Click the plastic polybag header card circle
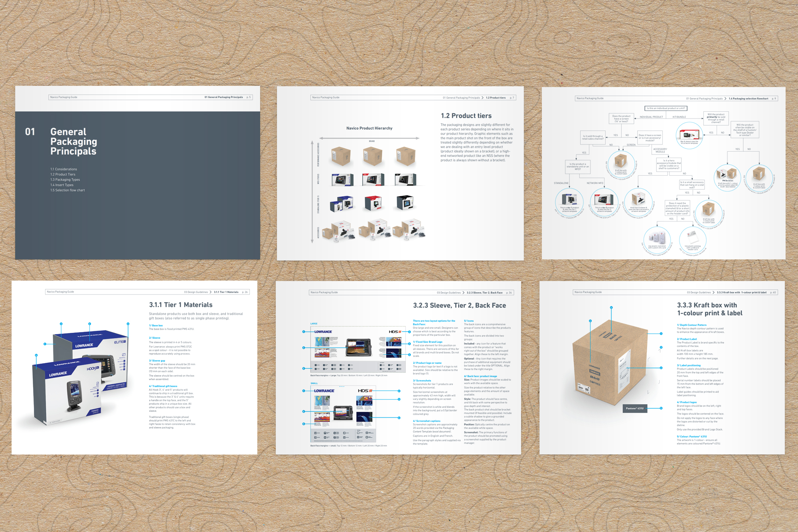This screenshot has height=532, width=798. (693, 239)
